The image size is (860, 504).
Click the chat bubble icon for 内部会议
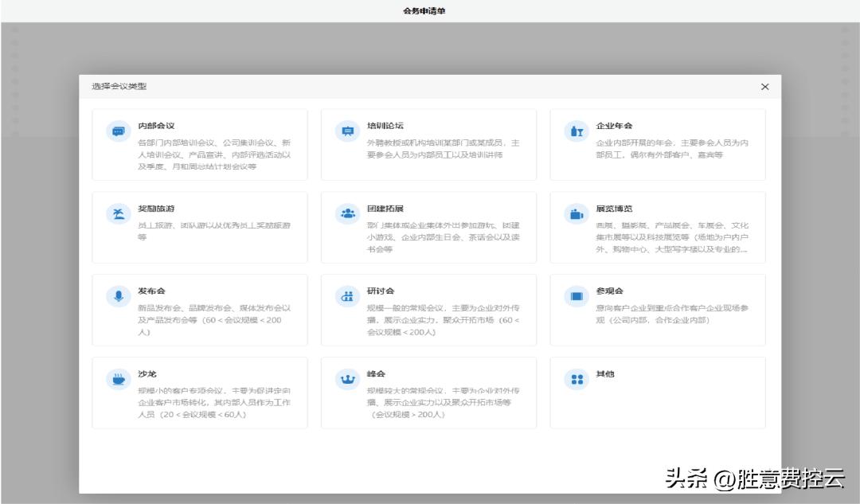pyautogui.click(x=118, y=130)
